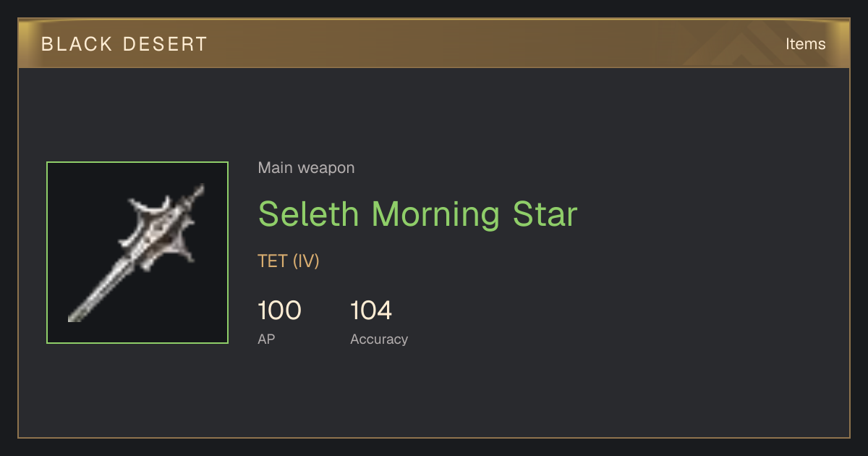Click the Seleth Morning Star weapon icon
Image resolution: width=868 pixels, height=456 pixels.
(137, 253)
